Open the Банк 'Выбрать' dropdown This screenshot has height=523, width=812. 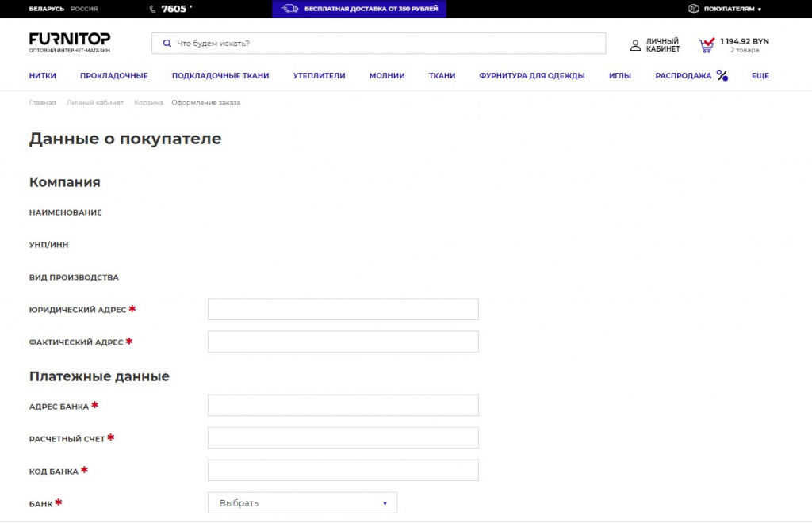302,503
